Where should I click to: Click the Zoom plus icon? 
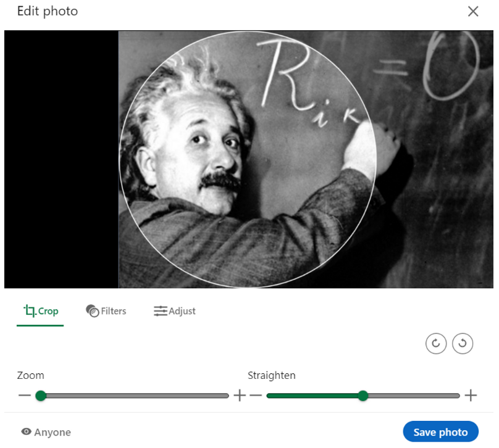tap(240, 396)
